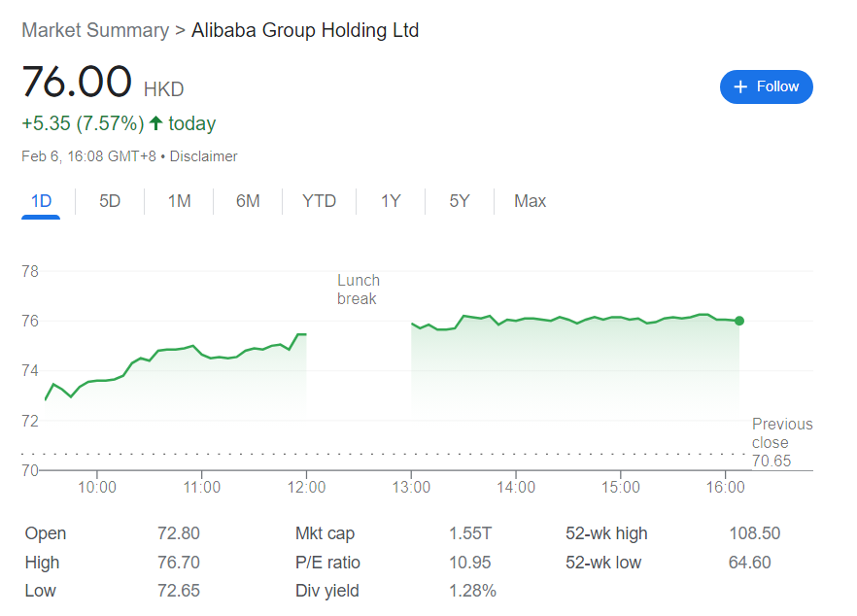The width and height of the screenshot is (857, 616).
Task: Open the Market Summary breadcrumb link
Action: tap(95, 30)
